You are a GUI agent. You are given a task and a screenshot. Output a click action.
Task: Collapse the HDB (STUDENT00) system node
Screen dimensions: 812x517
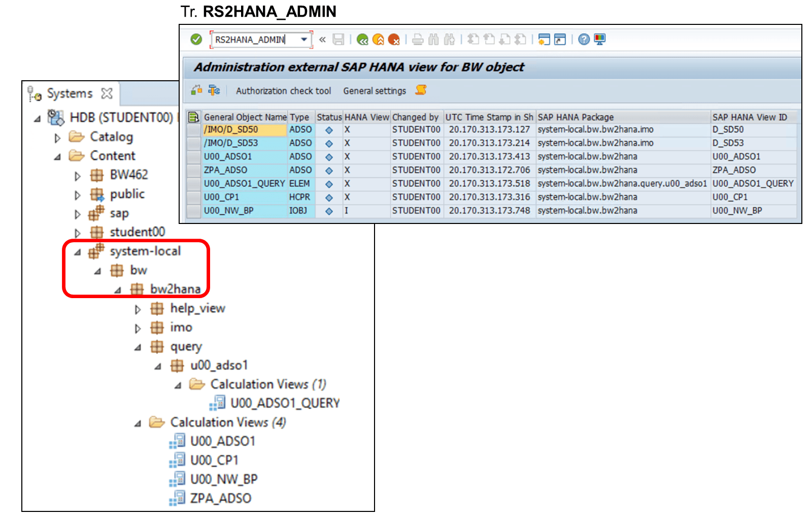pos(37,118)
